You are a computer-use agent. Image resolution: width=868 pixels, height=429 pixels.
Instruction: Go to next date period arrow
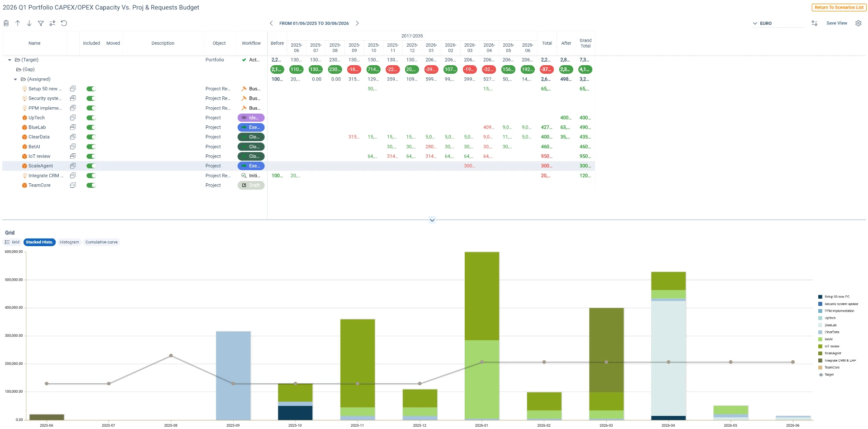point(357,23)
